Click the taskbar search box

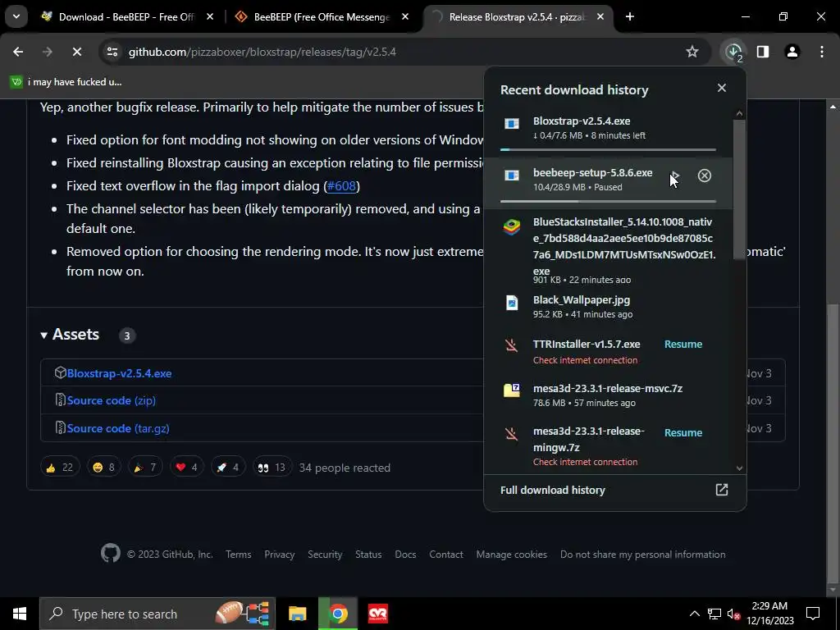157,614
